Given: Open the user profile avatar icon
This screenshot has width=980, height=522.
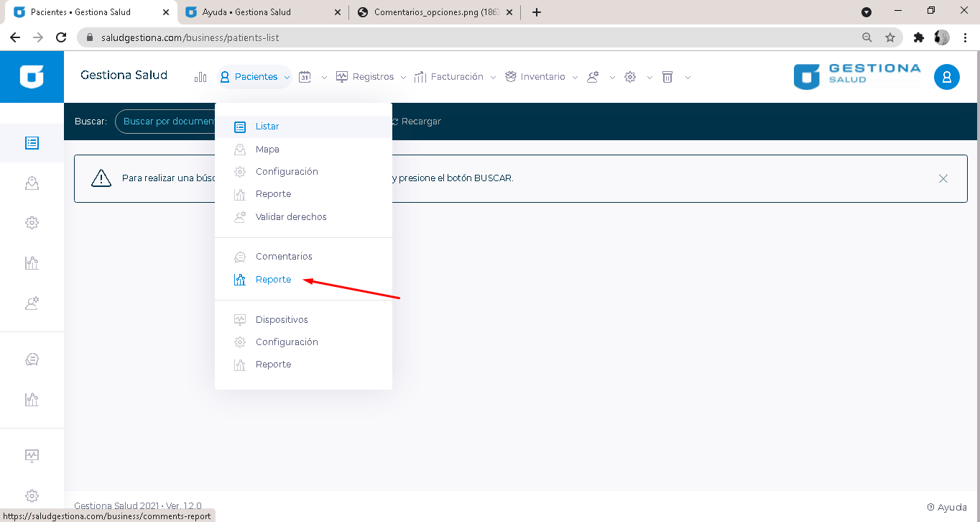Looking at the screenshot, I should (946, 77).
